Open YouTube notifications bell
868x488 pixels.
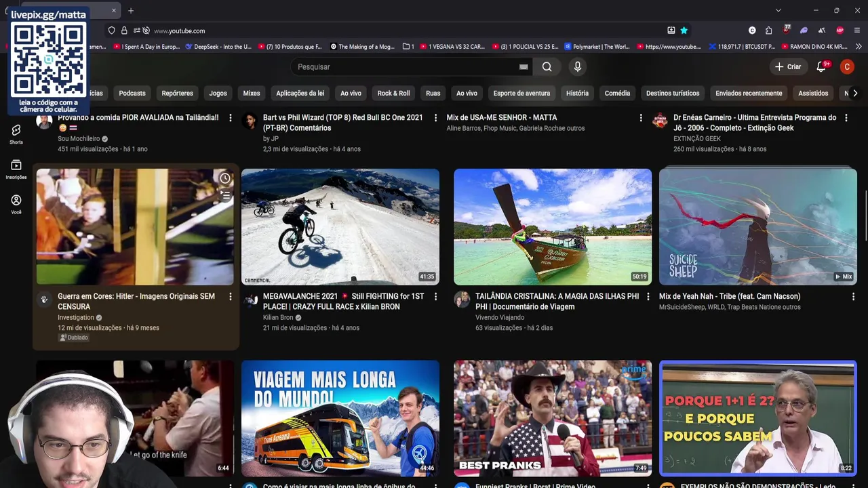pyautogui.click(x=821, y=66)
